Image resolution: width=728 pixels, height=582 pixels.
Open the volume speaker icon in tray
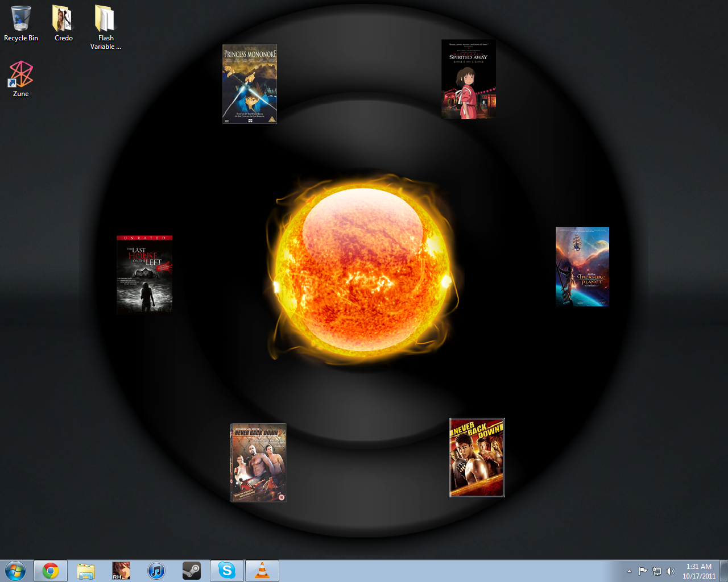(671, 571)
